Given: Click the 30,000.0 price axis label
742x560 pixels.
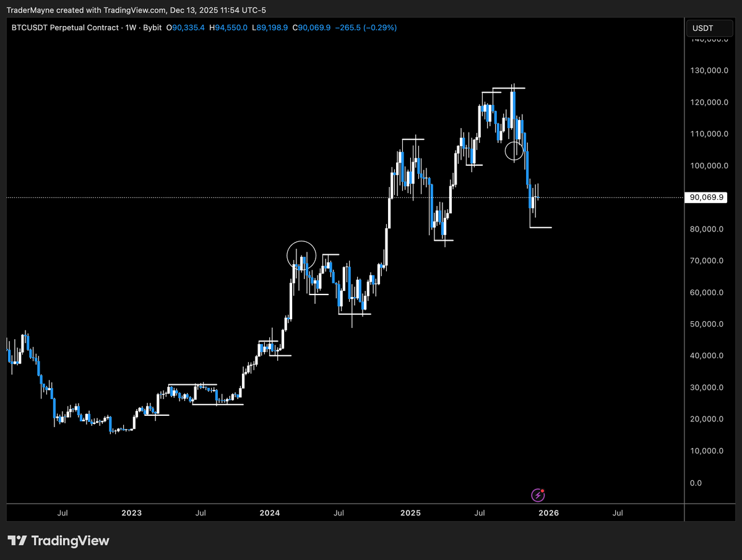Looking at the screenshot, I should tap(707, 387).
